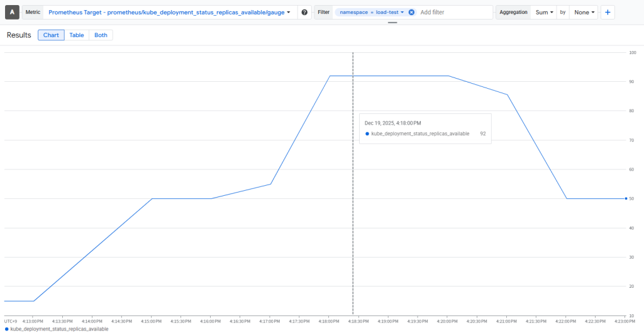Remove the namespace = load-test filter
644x335 pixels.
click(411, 13)
